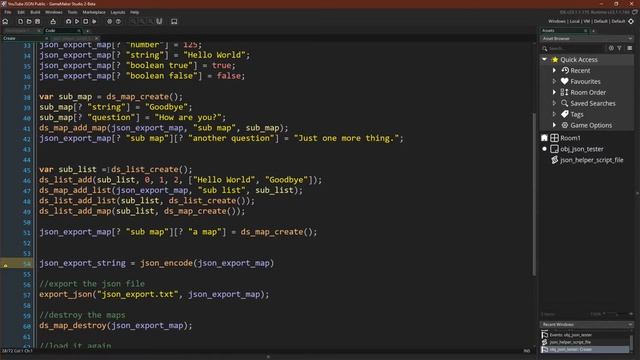Add a new workspace tab with plus
The image size is (640, 360).
click(x=87, y=31)
